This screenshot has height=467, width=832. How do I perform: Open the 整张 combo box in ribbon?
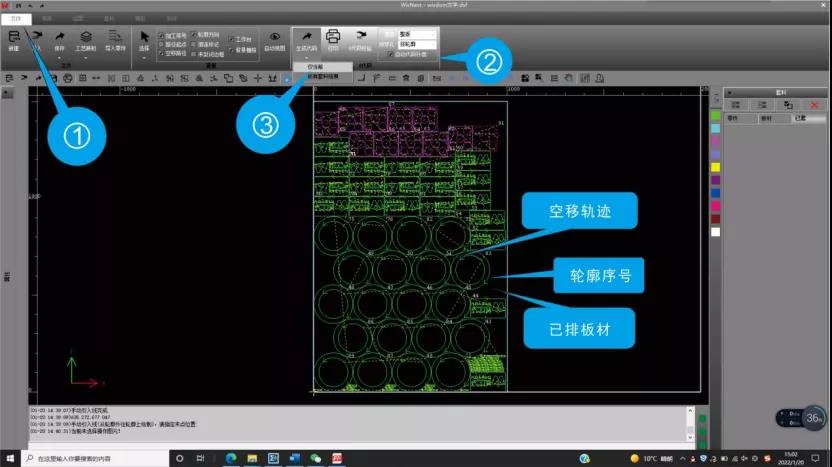[417, 34]
